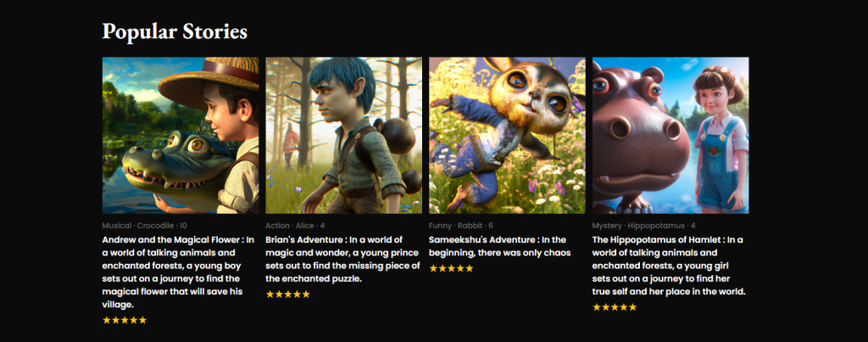
Task: Click star rating under Brian's Adventure
Action: (x=288, y=294)
